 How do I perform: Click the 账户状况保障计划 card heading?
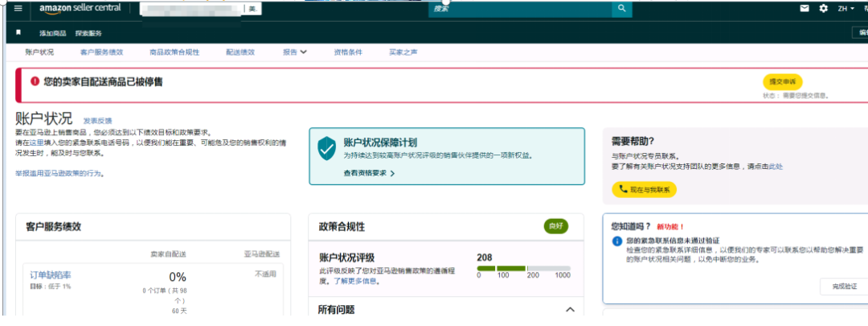[x=380, y=142]
